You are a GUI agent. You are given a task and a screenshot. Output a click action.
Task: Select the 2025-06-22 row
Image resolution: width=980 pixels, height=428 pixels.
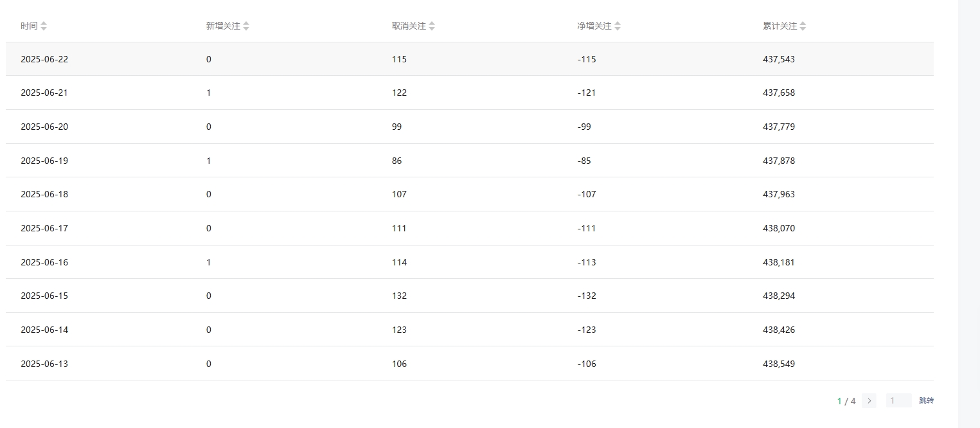point(470,59)
